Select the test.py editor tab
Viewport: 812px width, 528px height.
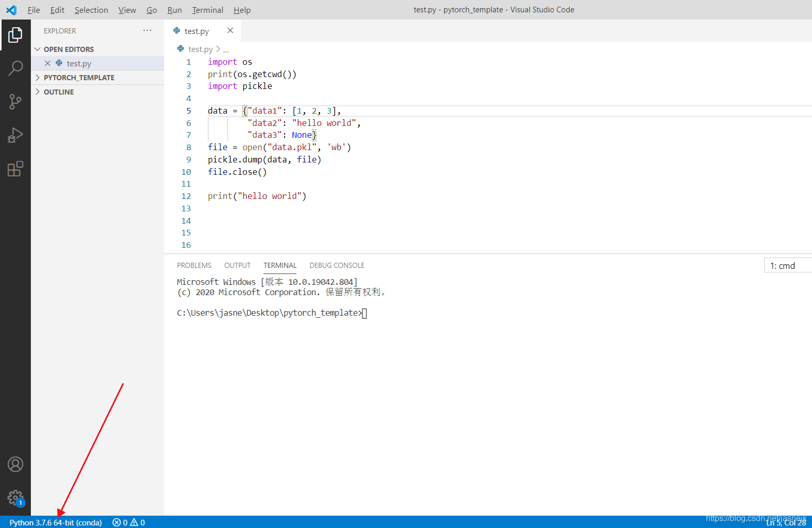coord(202,31)
